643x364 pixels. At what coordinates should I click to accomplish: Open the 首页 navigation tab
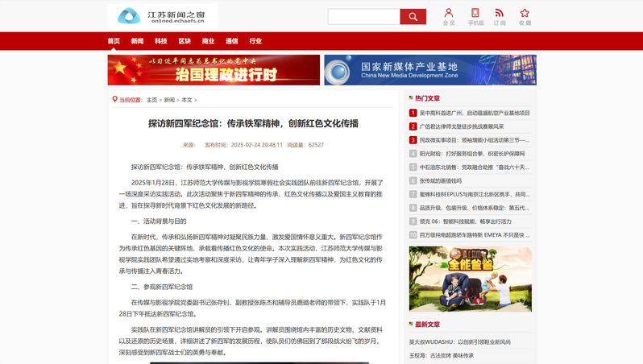114,41
